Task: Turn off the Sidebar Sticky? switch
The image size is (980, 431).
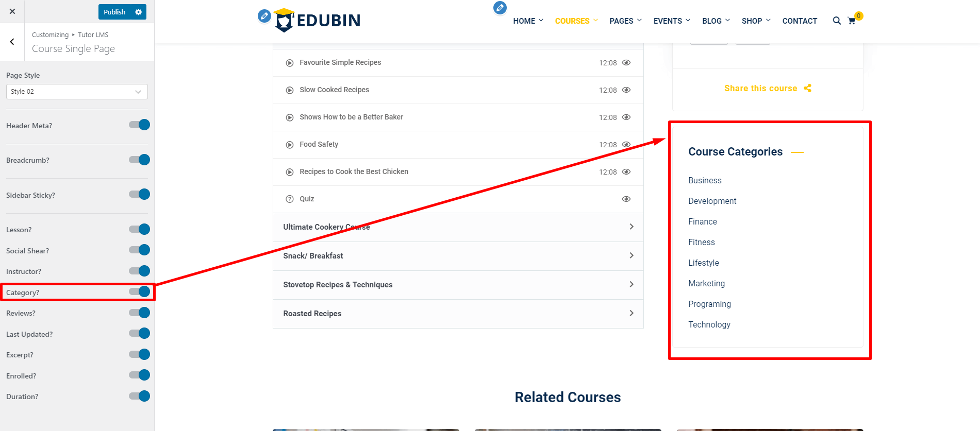Action: pyautogui.click(x=140, y=195)
